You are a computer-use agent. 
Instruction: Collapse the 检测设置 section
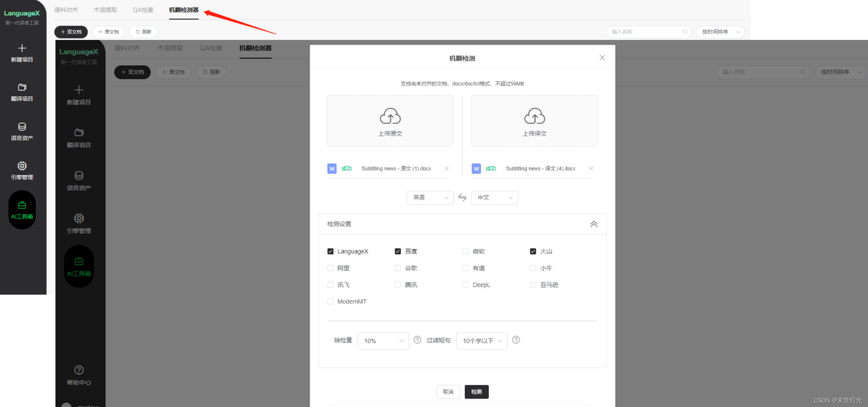594,224
